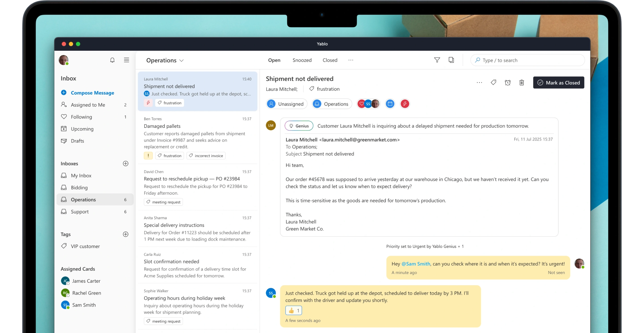
Task: Select the Closed tab
Action: [x=330, y=60]
